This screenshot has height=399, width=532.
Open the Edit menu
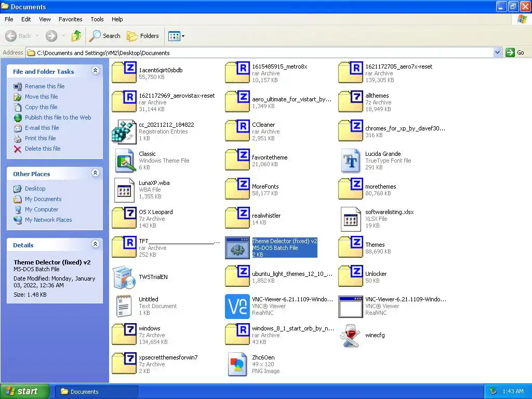coord(26,19)
